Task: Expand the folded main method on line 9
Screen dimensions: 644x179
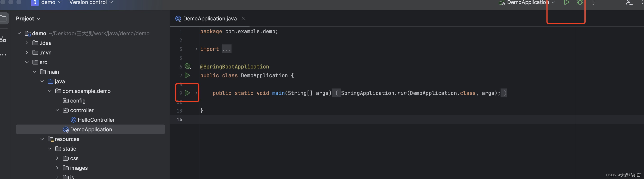Action: (196, 93)
